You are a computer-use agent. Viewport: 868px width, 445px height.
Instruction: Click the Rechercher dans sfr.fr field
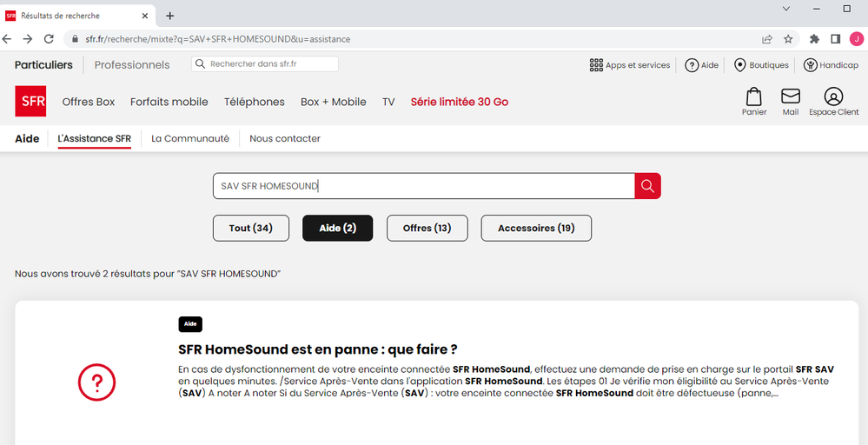tap(265, 64)
